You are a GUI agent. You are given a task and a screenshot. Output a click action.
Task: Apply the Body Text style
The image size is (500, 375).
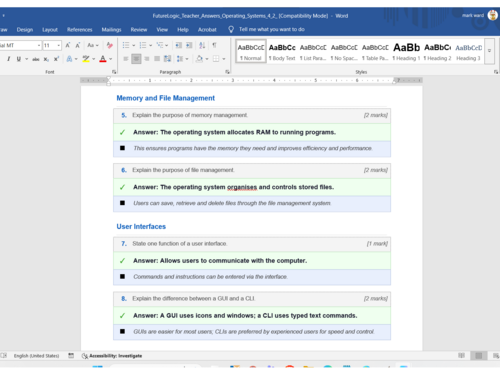282,51
